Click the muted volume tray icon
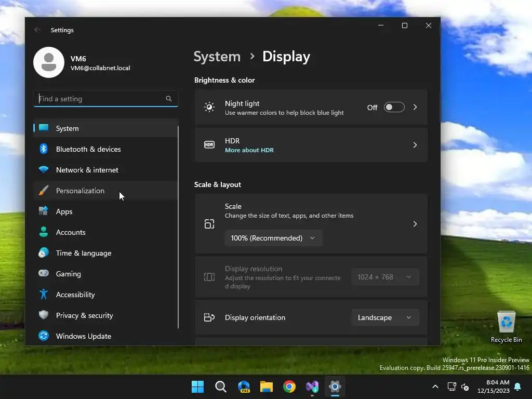Screen dimensions: 532x399 (465, 387)
